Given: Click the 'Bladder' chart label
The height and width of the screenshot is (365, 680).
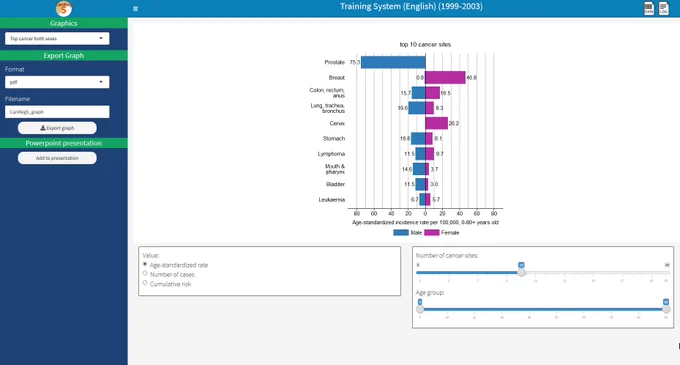Looking at the screenshot, I should 335,184.
